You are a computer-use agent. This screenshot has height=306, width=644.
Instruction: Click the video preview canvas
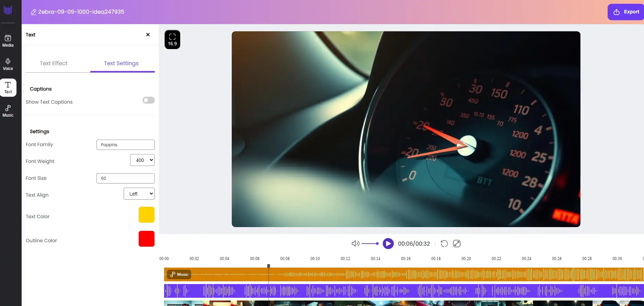coord(406,129)
